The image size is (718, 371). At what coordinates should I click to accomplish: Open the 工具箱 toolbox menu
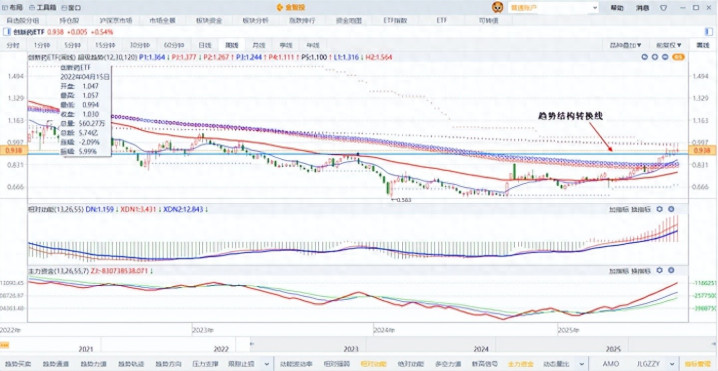point(42,8)
